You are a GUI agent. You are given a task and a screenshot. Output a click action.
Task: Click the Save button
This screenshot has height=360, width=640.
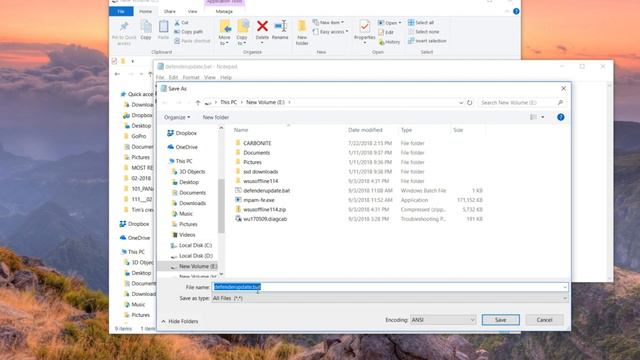click(x=500, y=320)
